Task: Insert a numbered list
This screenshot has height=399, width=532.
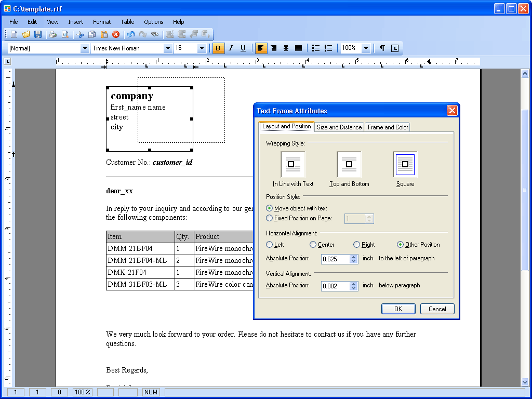Action: 328,48
